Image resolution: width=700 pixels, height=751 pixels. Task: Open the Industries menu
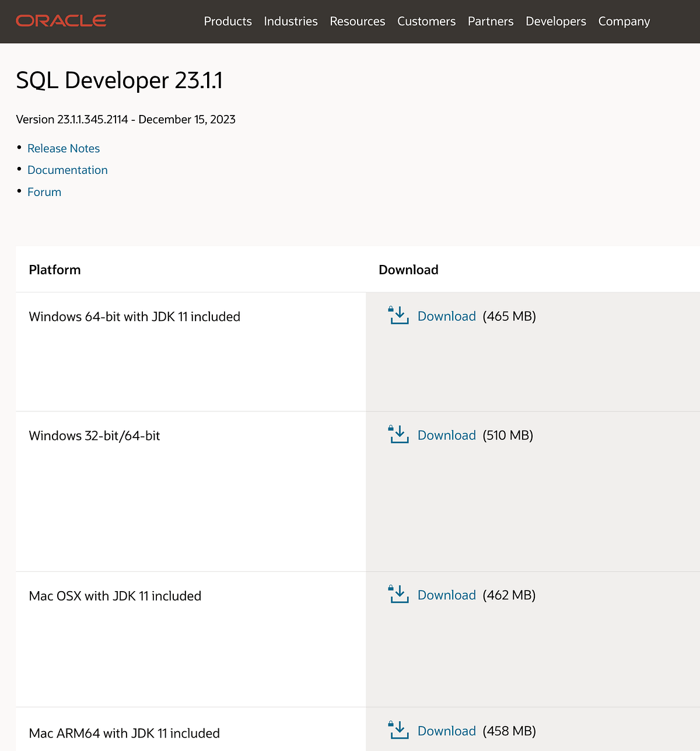[290, 21]
